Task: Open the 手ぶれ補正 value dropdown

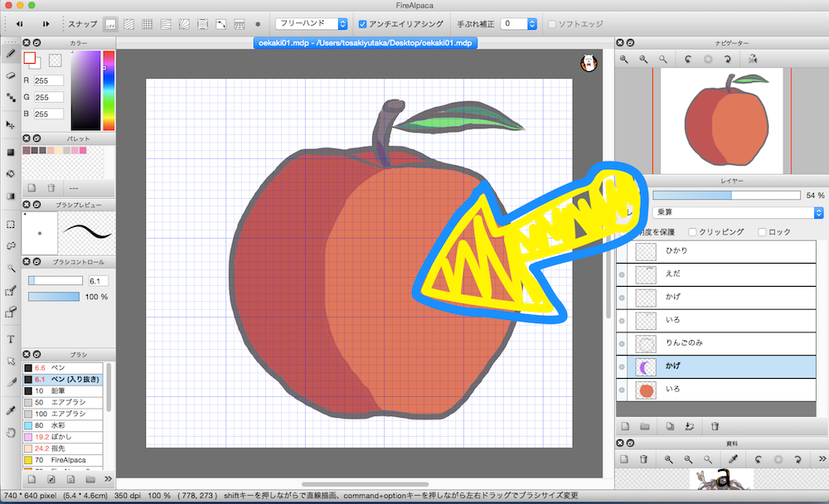Action: coord(519,24)
